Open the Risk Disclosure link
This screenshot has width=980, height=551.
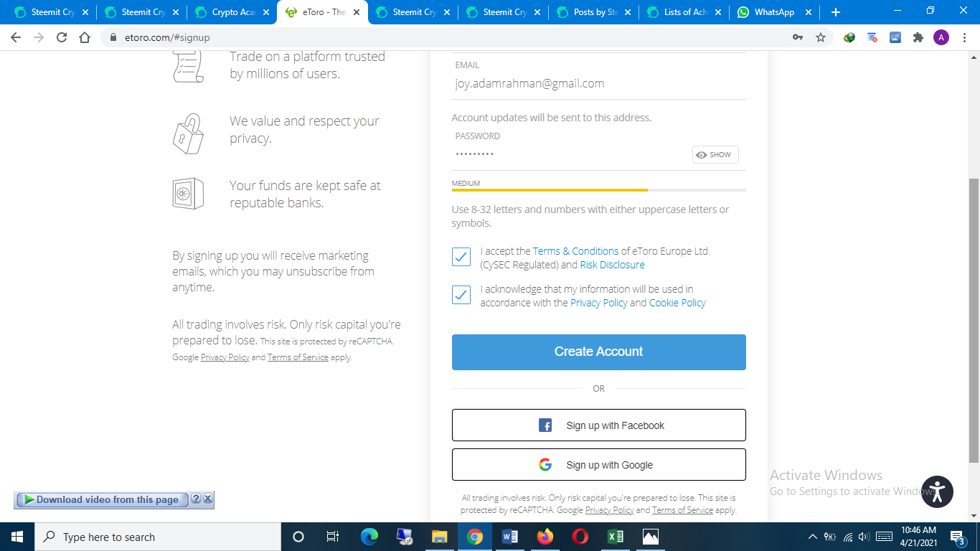point(612,265)
